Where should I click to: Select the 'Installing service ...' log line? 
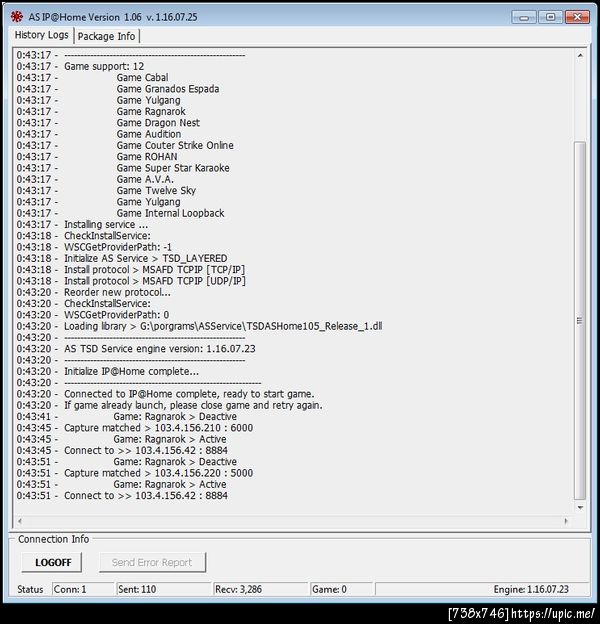[x=82, y=224]
